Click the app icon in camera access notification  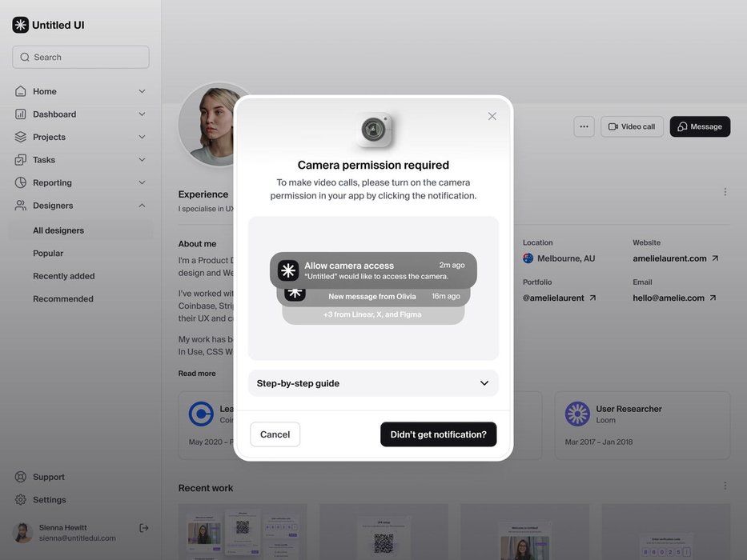click(288, 270)
